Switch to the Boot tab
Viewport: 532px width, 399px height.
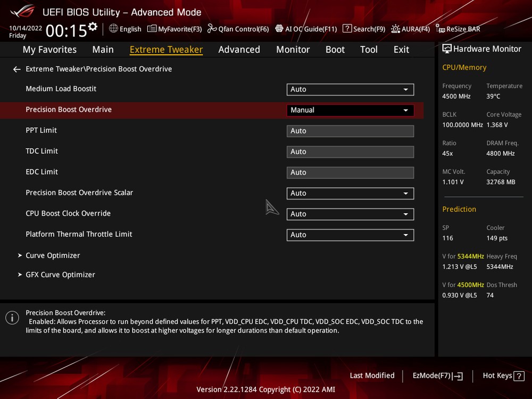coord(335,49)
